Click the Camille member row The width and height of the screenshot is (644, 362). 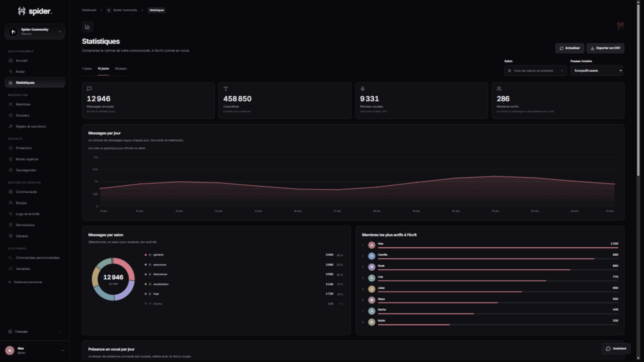click(490, 256)
